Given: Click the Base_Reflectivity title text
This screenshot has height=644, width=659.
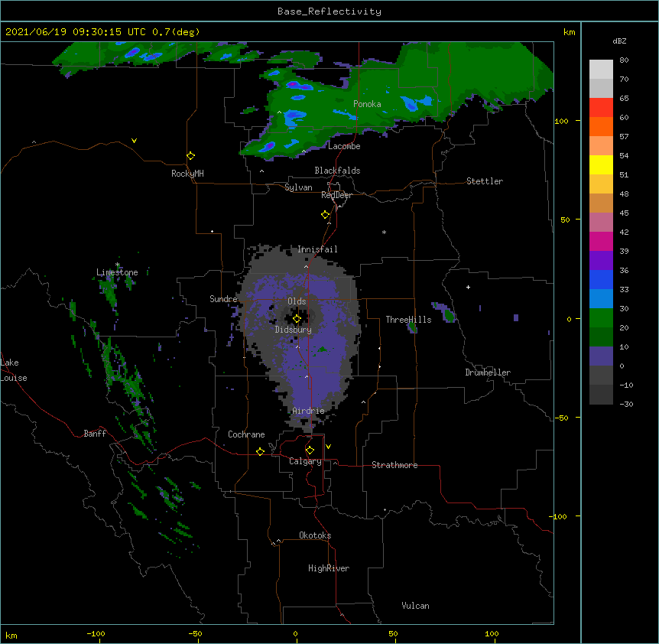Looking at the screenshot, I should coord(329,11).
